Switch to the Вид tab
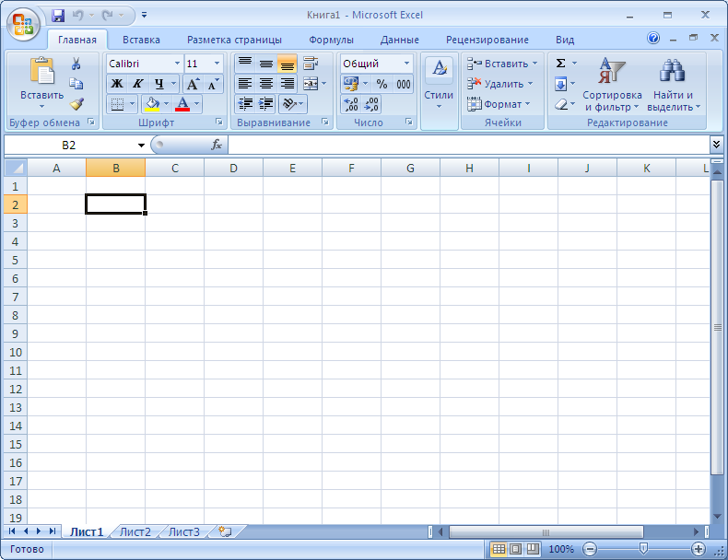This screenshot has height=560, width=728. tap(565, 40)
